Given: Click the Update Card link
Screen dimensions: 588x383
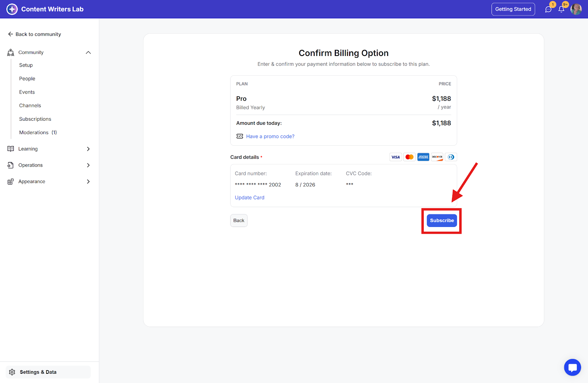Looking at the screenshot, I should pyautogui.click(x=250, y=198).
